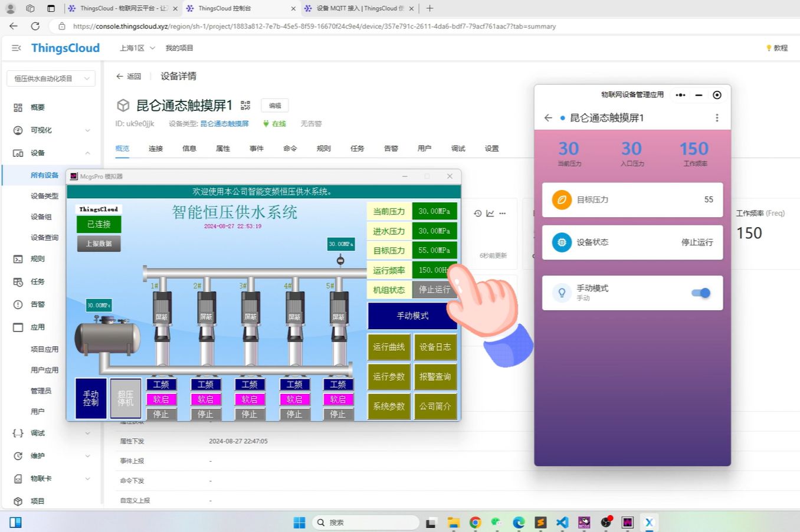Click the 项目 cube icon in the sidebar
Viewport: 800px width, 532px height.
pos(18,501)
